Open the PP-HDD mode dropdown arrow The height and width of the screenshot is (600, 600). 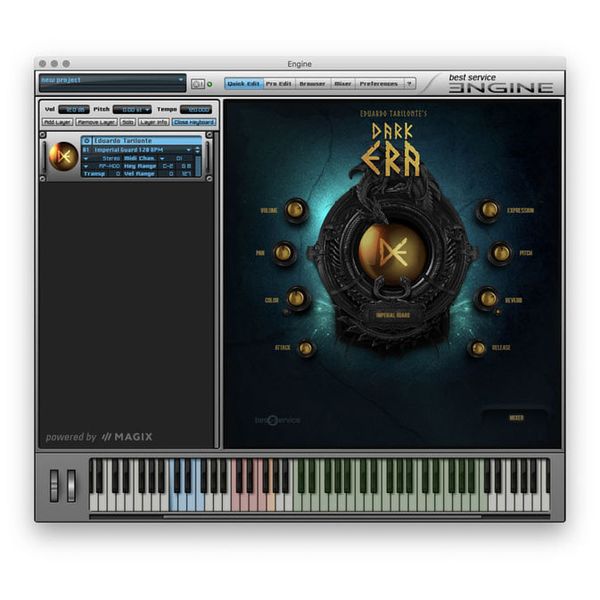(x=86, y=166)
